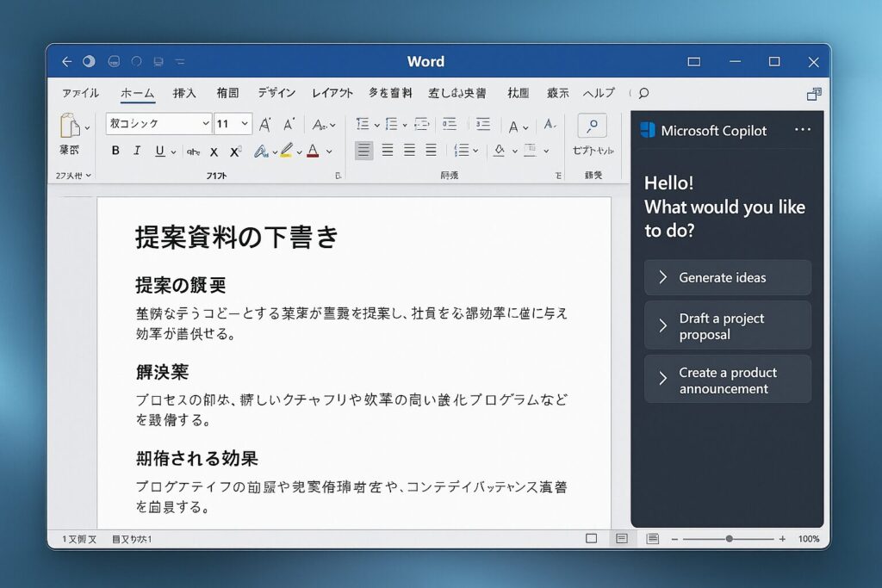The image size is (882, 588).
Task: Click the search icon beside the ヘルプ tab
Action: [x=644, y=93]
